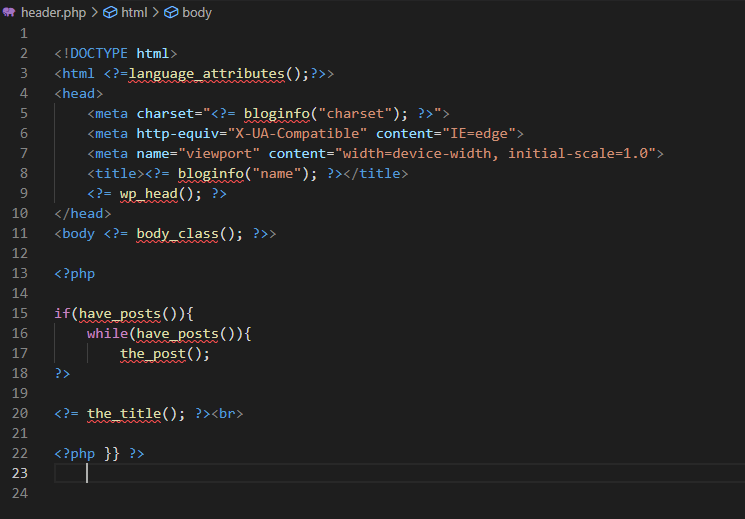
Task: Click the while keyword on line 16
Action: [107, 334]
